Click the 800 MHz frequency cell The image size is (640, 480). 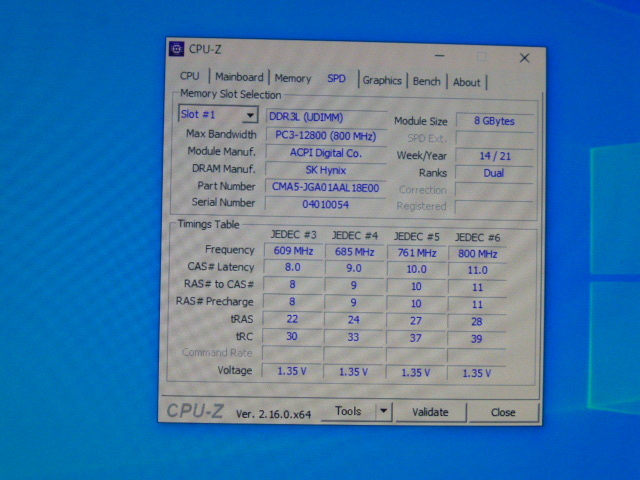tap(478, 254)
